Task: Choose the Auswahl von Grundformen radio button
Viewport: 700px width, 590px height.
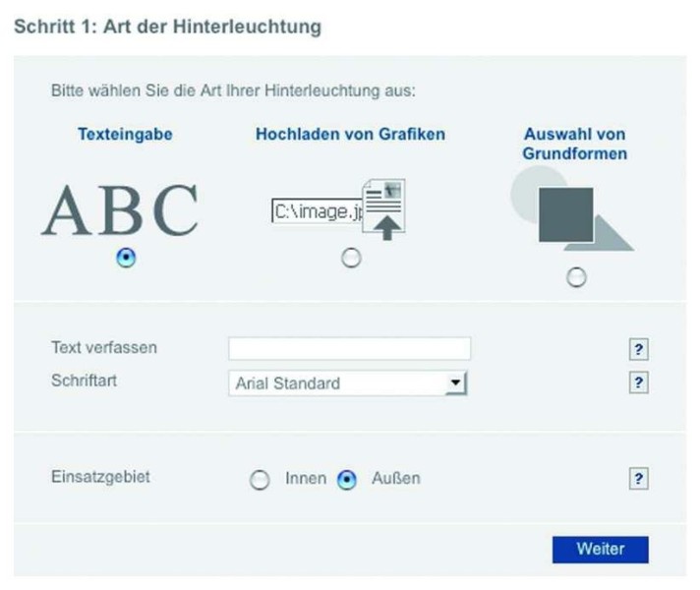Action: pyautogui.click(x=576, y=277)
